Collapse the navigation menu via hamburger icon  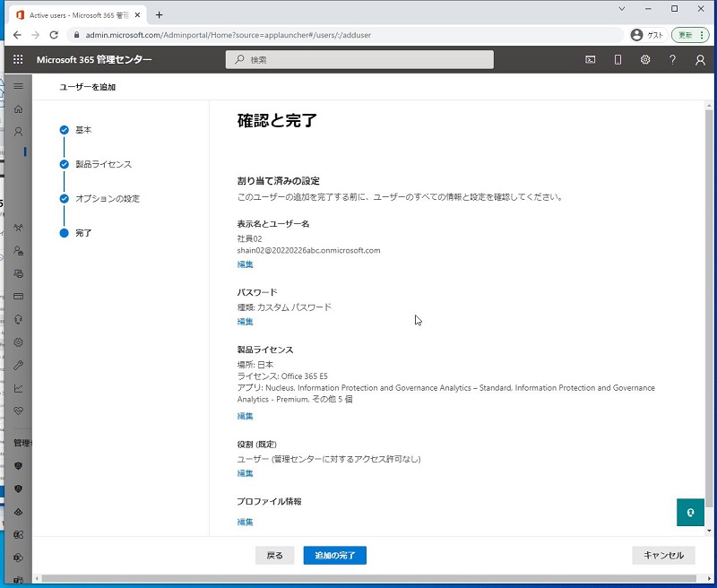18,86
